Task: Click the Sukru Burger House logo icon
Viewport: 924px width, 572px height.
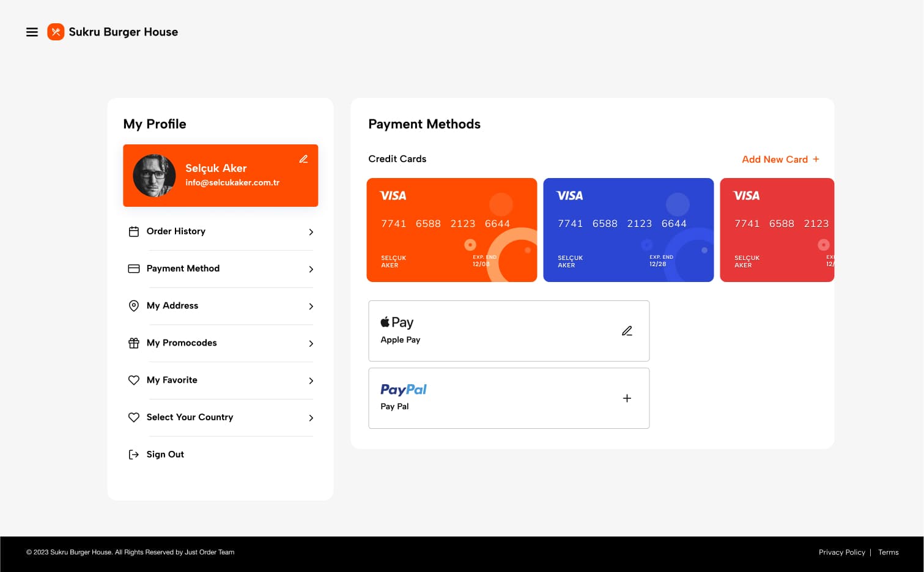Action: tap(56, 32)
